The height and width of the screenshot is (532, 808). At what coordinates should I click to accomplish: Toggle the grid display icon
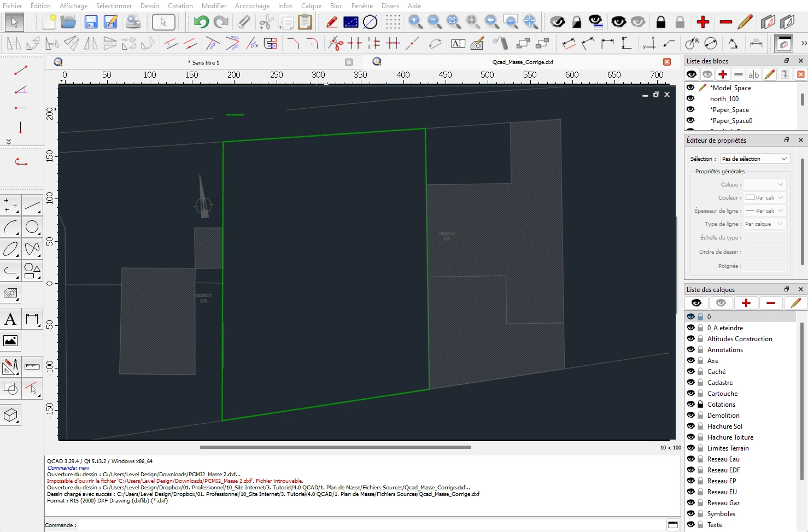(393, 22)
